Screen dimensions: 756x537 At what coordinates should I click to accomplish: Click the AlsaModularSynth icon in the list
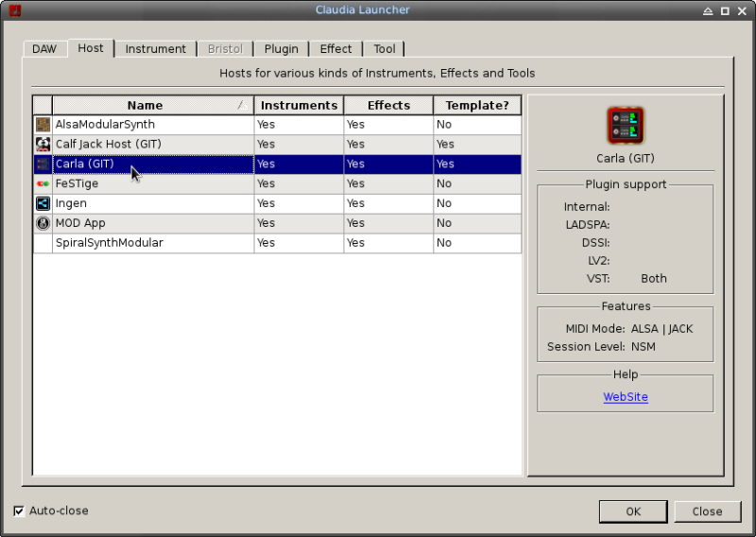coord(43,125)
